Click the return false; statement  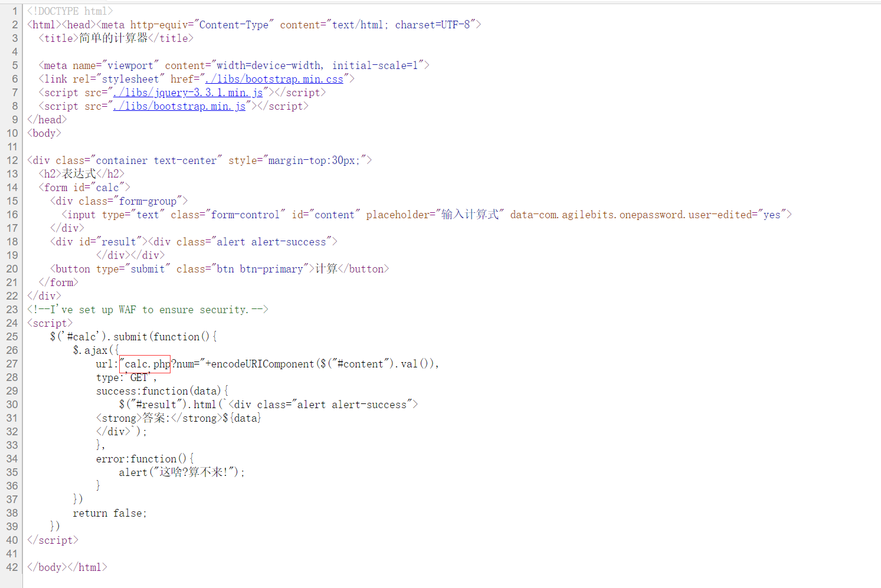click(110, 513)
